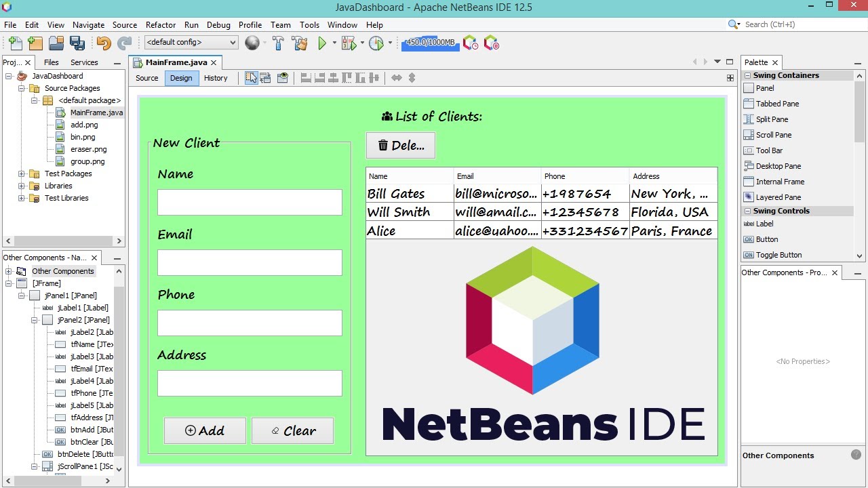The height and width of the screenshot is (488, 868).
Task: Click the Profile Project clock icon
Action: pos(376,43)
